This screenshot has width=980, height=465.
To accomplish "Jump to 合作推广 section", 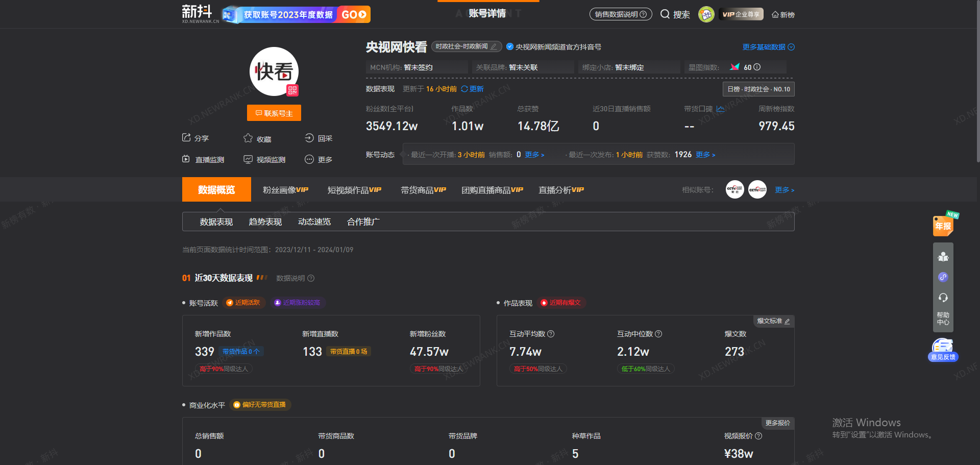I will [363, 222].
